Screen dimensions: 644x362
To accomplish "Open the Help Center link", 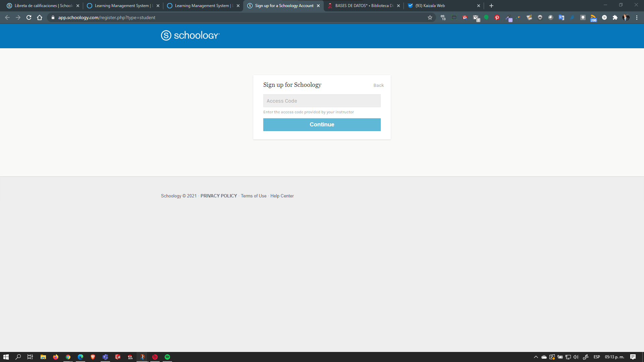I will [282, 196].
